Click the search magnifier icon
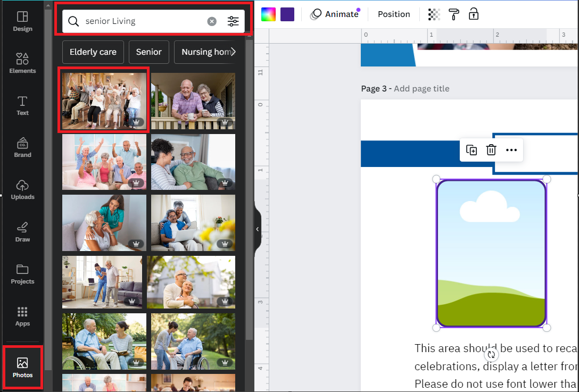 click(x=73, y=21)
